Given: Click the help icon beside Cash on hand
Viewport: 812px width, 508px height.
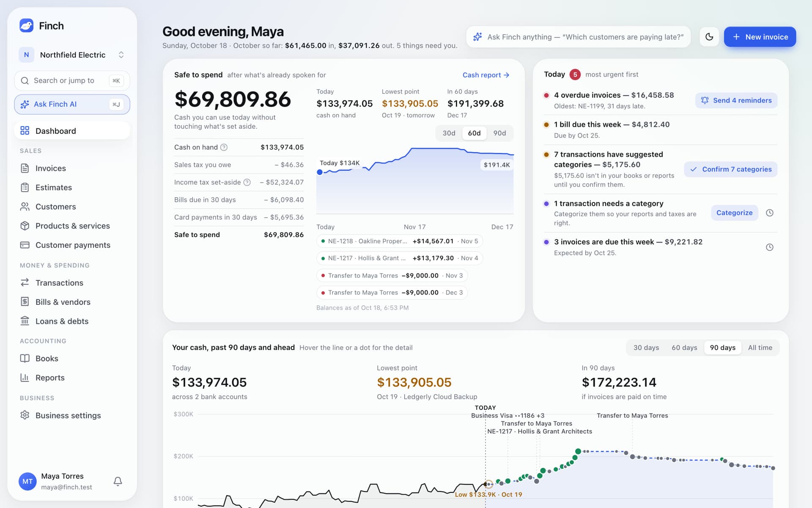Looking at the screenshot, I should tap(224, 147).
